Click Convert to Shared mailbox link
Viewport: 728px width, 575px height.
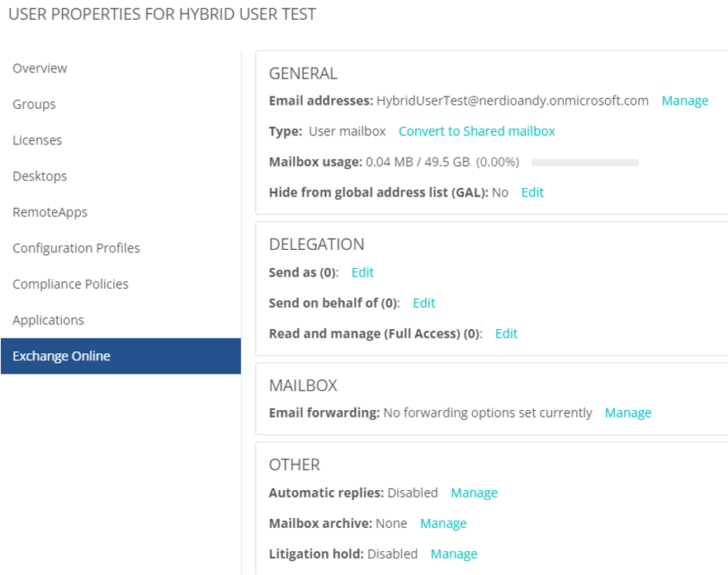pos(476,131)
